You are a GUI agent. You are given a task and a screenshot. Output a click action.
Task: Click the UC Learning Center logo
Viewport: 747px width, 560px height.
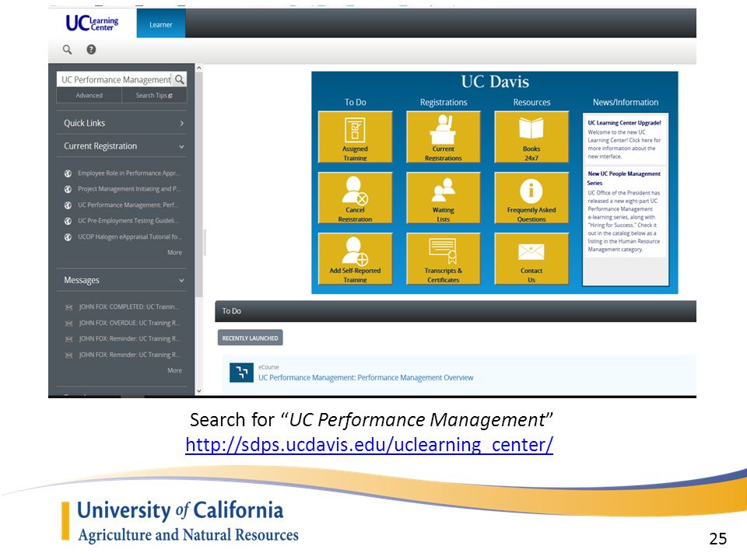(x=92, y=23)
